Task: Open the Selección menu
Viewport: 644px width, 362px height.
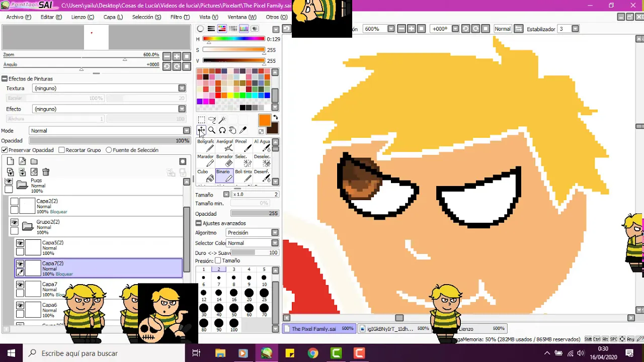Action: (x=147, y=17)
